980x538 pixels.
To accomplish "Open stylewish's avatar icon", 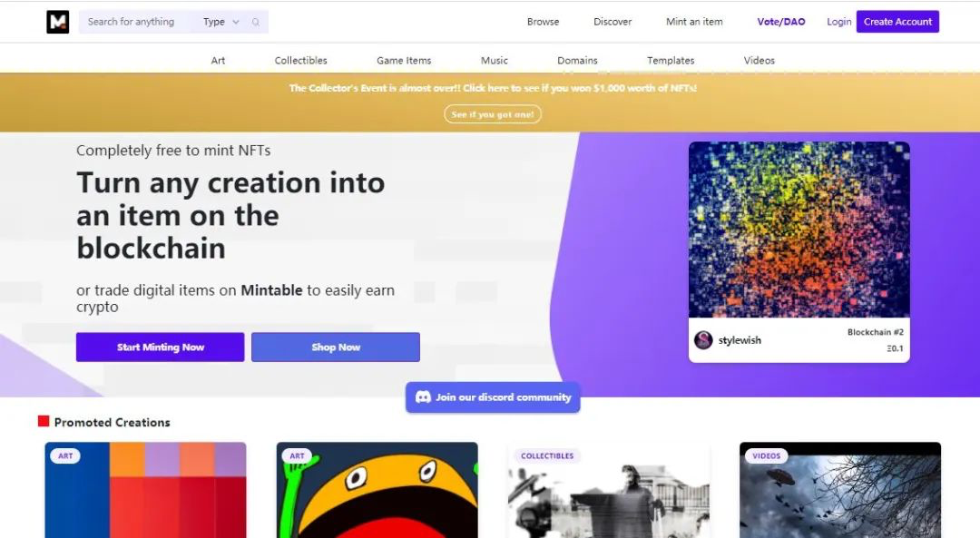I will (x=704, y=340).
